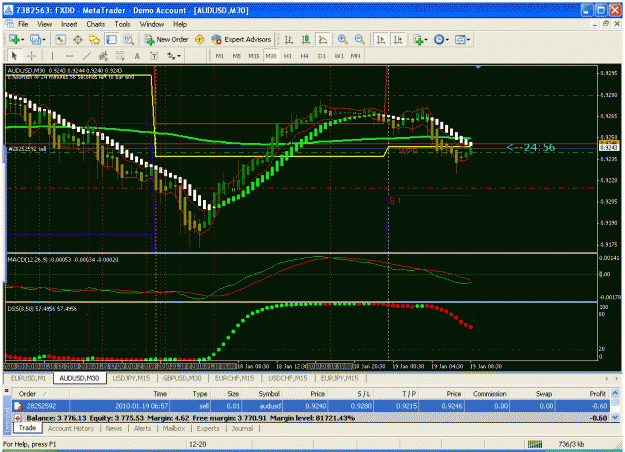Open the Account History tab

pyautogui.click(x=71, y=428)
